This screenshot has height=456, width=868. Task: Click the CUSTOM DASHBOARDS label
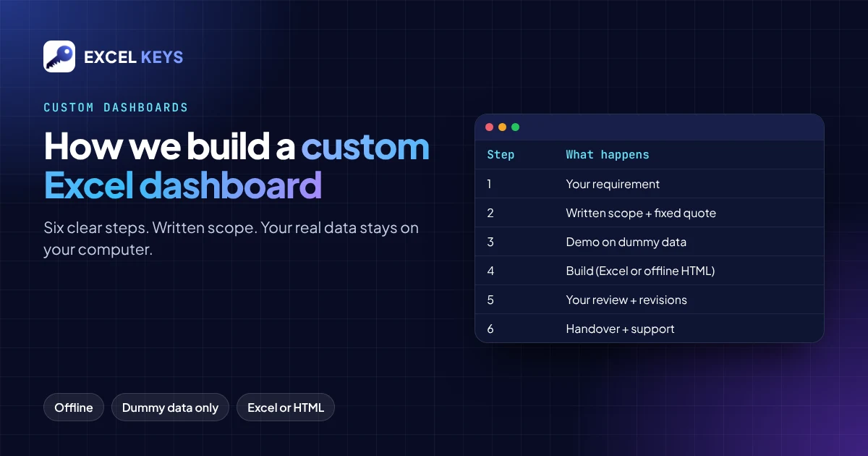[x=116, y=108]
